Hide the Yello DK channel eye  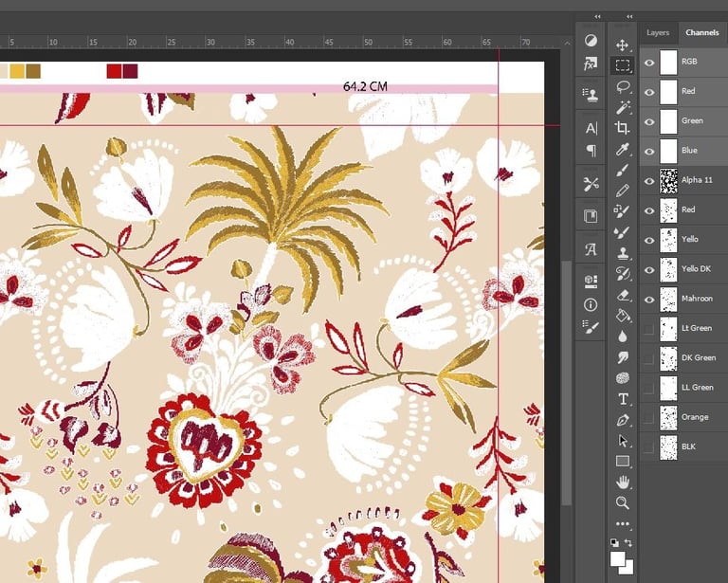649,269
